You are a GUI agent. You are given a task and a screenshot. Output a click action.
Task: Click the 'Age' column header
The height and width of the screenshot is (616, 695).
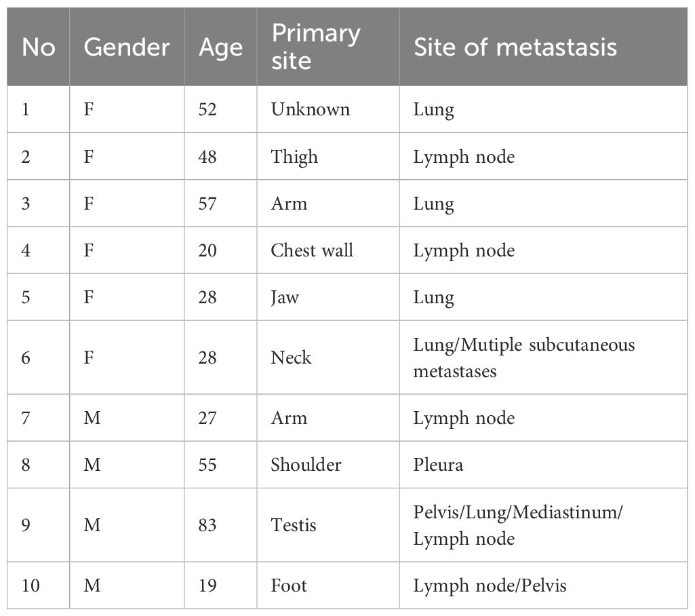pyautogui.click(x=220, y=47)
